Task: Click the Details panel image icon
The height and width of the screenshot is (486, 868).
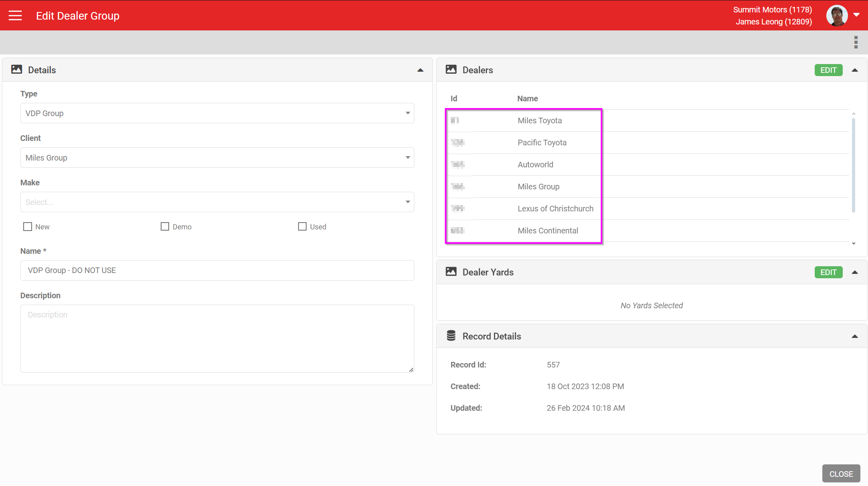Action: click(x=16, y=70)
